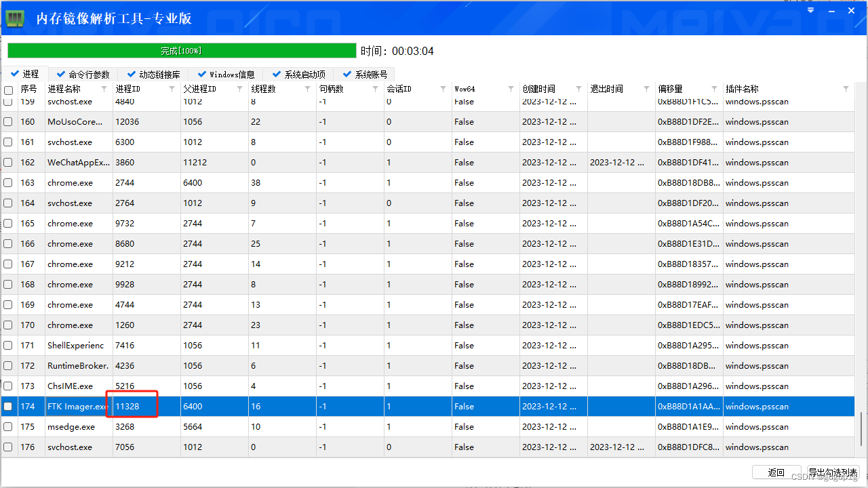Show filter options for 退出时间 column

[646, 89]
